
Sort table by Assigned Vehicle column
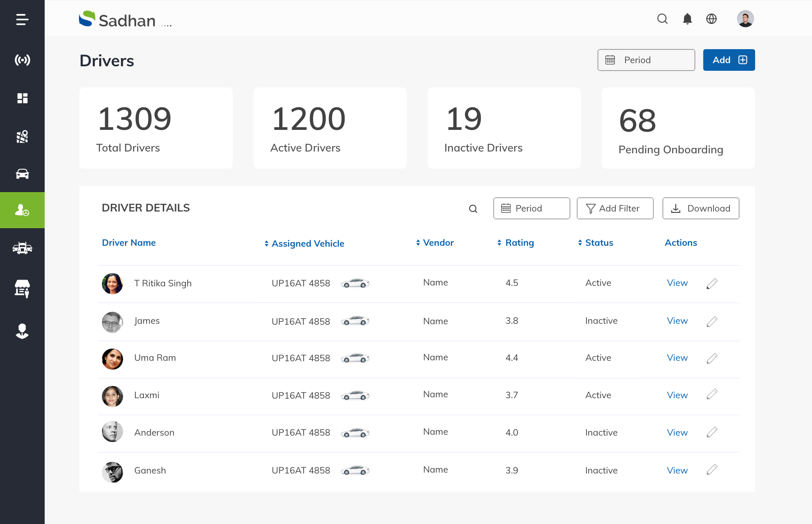coord(304,244)
